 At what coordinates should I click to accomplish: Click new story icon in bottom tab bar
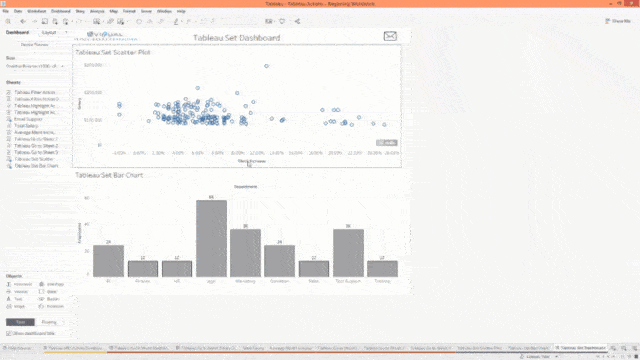tap(634, 348)
